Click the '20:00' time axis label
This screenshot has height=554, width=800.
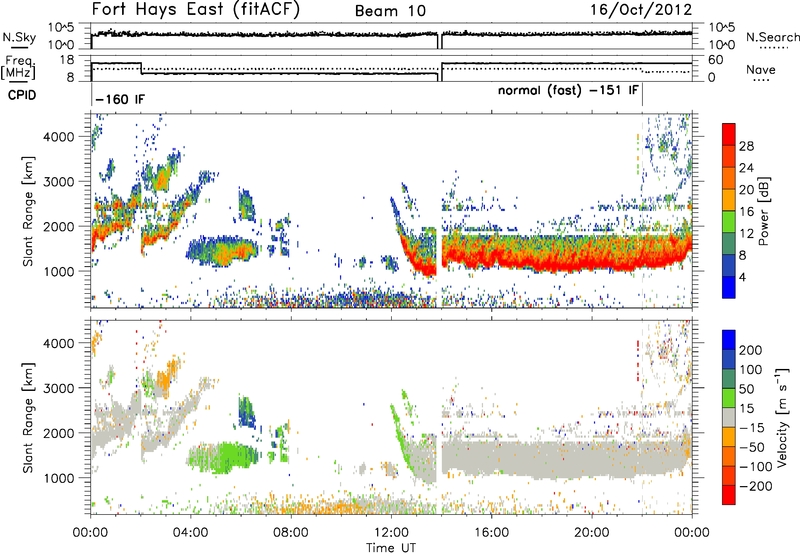[x=591, y=533]
